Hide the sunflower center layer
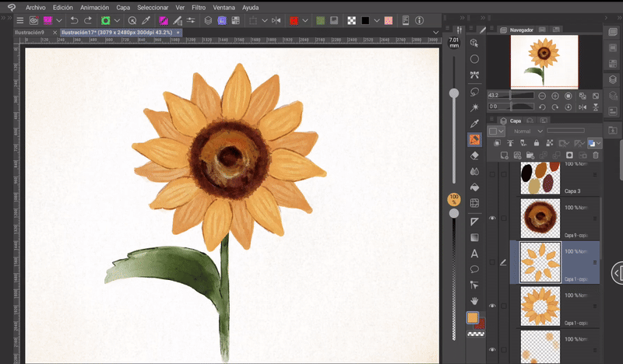 point(492,219)
